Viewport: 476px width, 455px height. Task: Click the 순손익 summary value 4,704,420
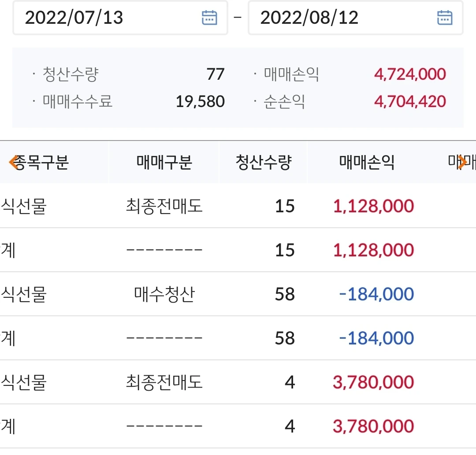[x=410, y=101]
